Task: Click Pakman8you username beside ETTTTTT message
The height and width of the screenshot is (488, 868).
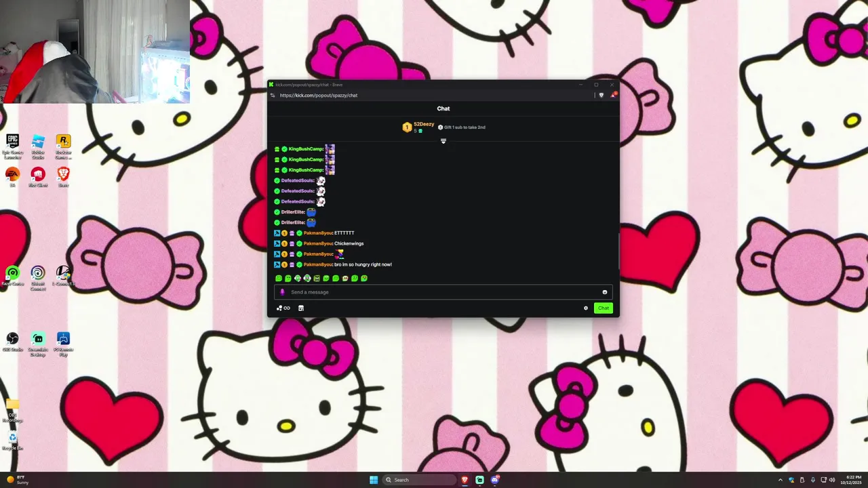Action: pos(318,233)
